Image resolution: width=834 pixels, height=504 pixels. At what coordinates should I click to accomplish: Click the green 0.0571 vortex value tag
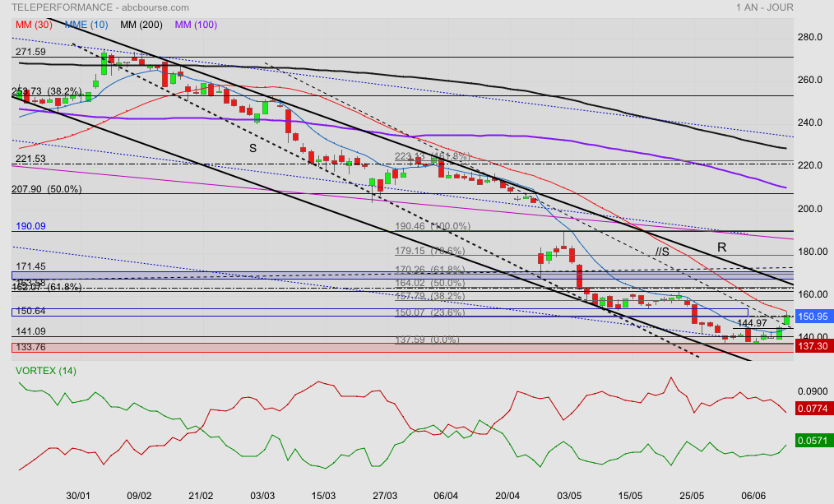click(x=813, y=440)
